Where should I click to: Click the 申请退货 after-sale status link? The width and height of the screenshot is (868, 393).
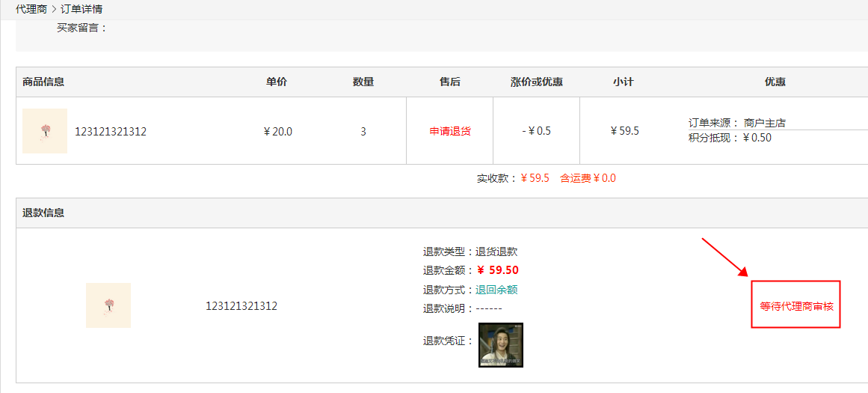tap(450, 131)
